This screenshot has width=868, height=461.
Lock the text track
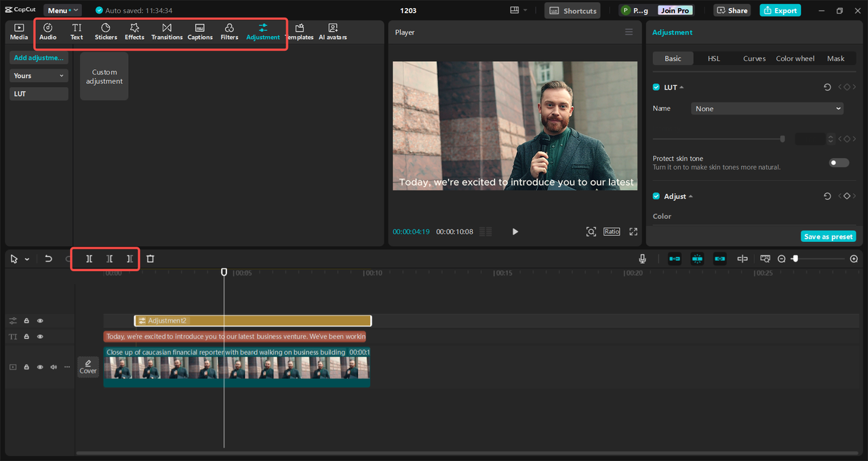(26, 337)
